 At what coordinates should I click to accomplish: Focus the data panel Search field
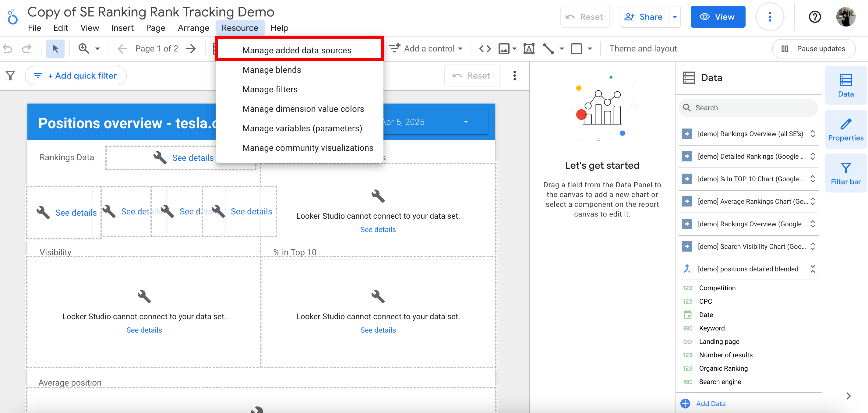748,108
